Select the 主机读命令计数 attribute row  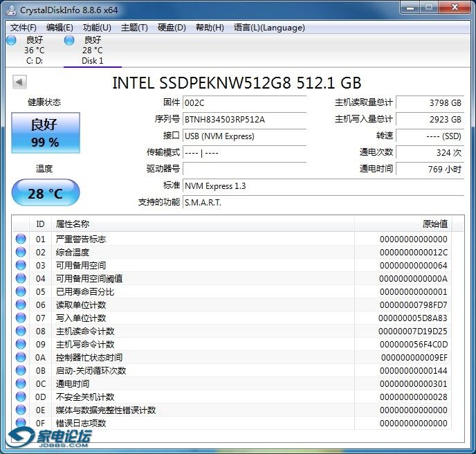click(x=232, y=331)
